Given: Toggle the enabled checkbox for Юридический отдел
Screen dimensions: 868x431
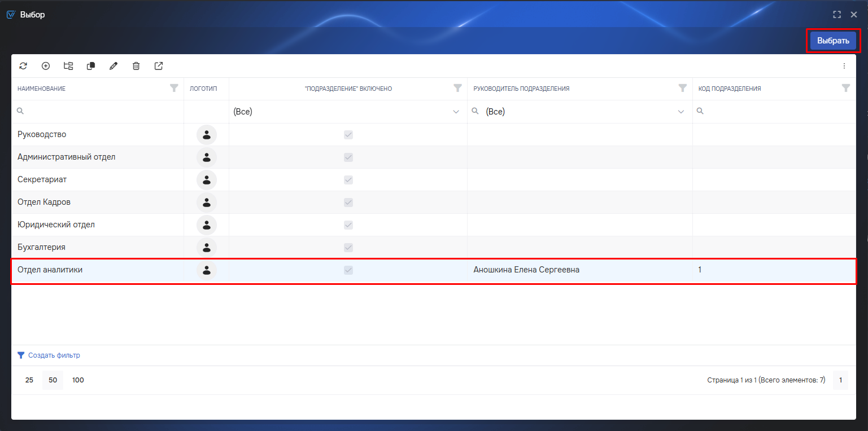Looking at the screenshot, I should 348,225.
